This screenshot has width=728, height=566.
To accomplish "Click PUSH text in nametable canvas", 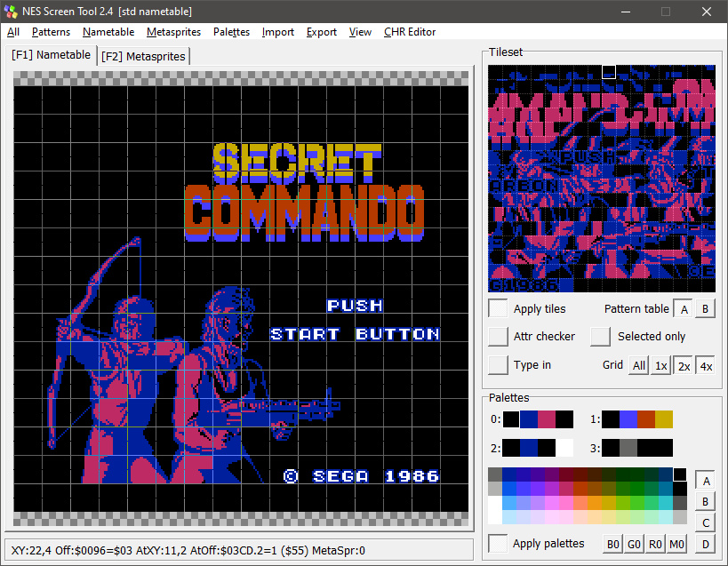I will (356, 306).
